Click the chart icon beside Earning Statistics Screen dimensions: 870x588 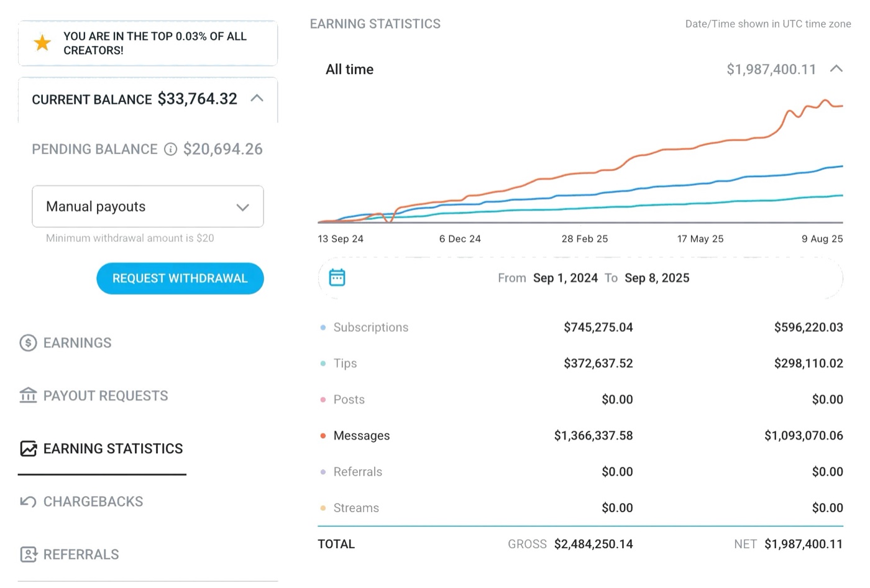[29, 449]
